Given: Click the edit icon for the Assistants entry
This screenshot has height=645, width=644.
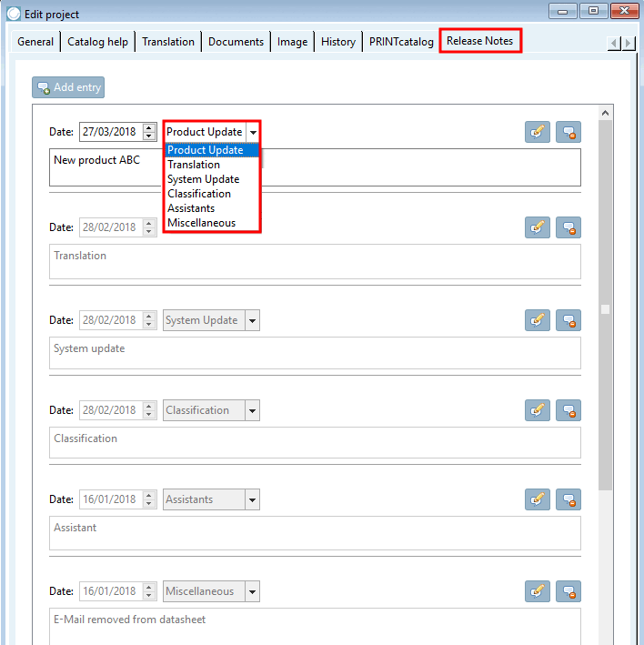Looking at the screenshot, I should (x=537, y=499).
